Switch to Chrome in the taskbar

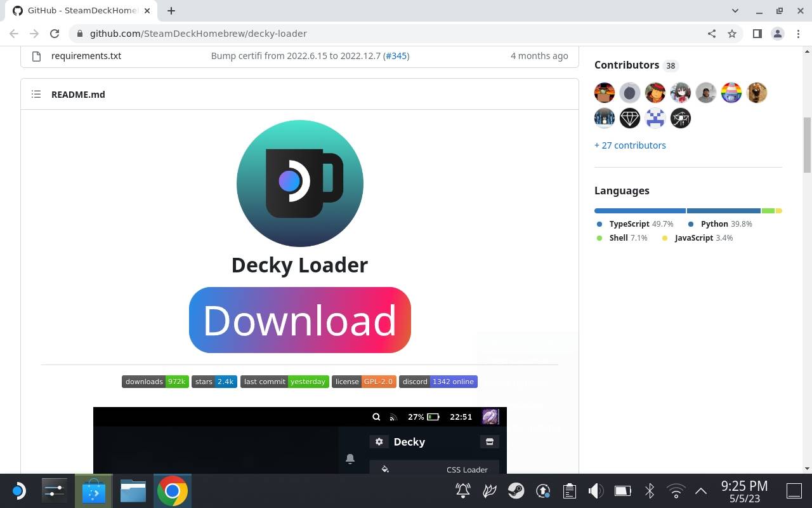[x=173, y=491]
